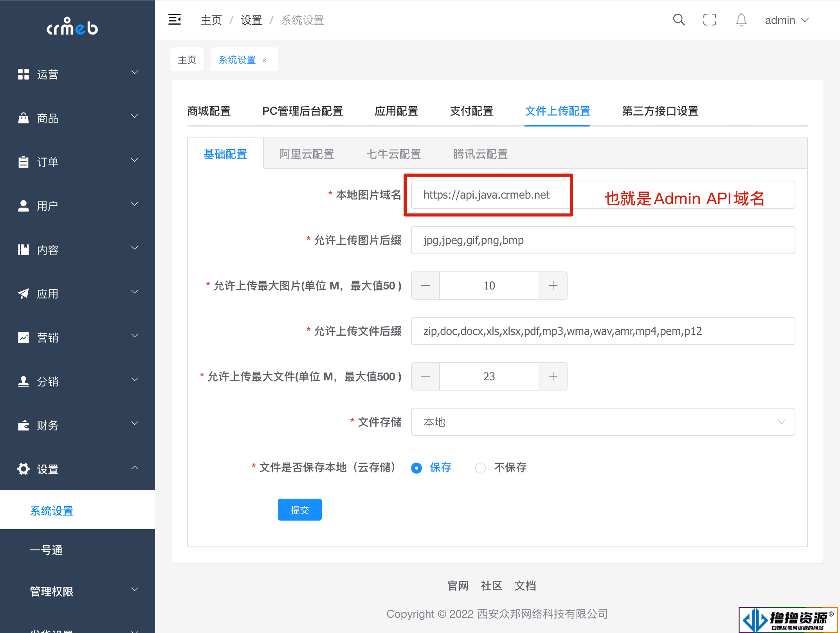
Task: Expand the 用户 menu chevron
Action: [135, 204]
